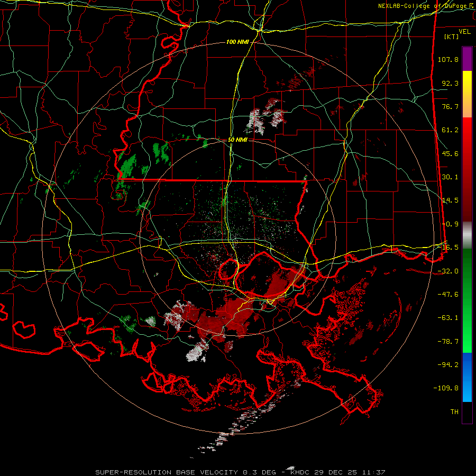Image resolution: width=476 pixels, height=476 pixels.
Task: Click the -63.1 velocity scale value
Action: point(448,318)
